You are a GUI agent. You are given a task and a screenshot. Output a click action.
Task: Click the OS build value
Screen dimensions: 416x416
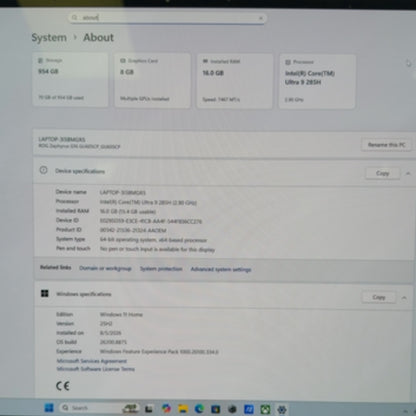[113, 342]
